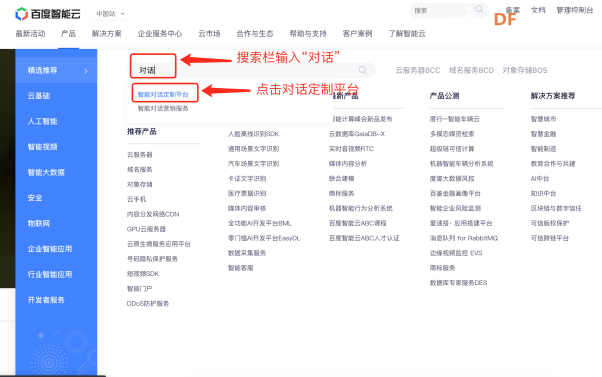Select the 产品 navigation tab
The height and width of the screenshot is (377, 602).
68,34
